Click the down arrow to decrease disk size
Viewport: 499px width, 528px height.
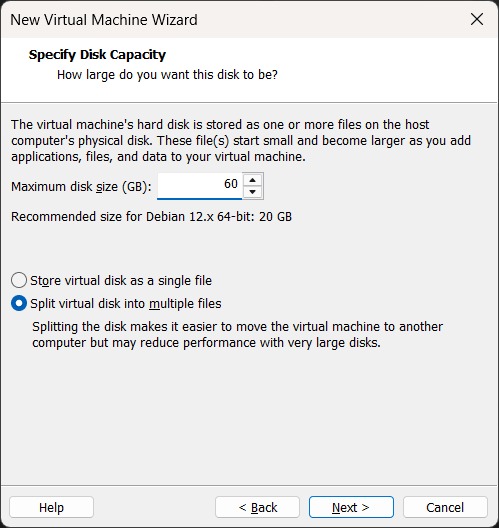253,192
